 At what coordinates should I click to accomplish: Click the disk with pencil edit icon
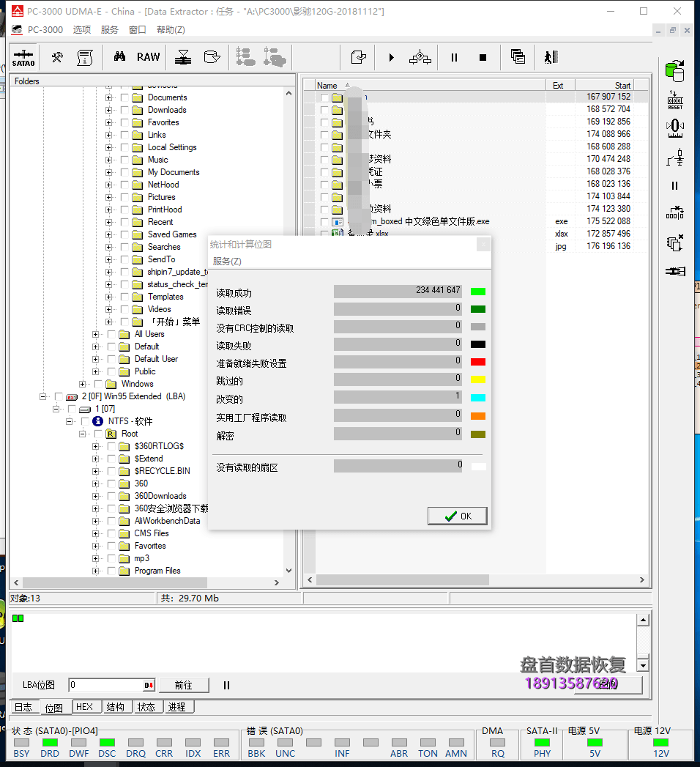[212, 57]
